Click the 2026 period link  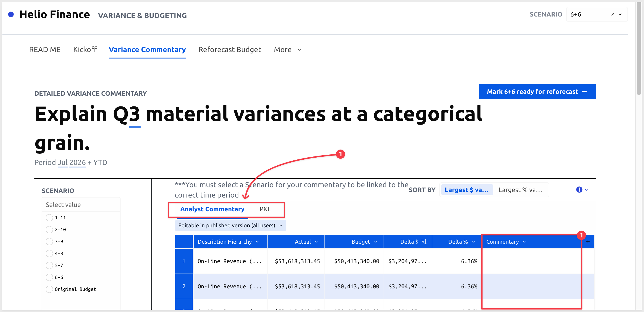77,163
